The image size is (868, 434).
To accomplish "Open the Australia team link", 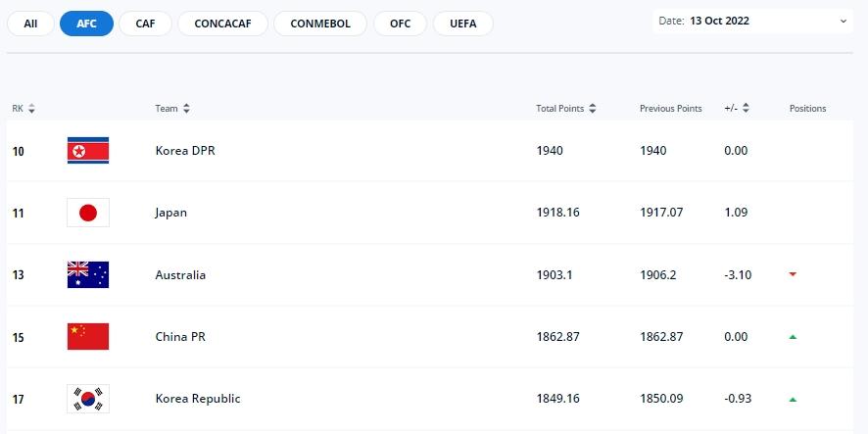I will coord(180,275).
